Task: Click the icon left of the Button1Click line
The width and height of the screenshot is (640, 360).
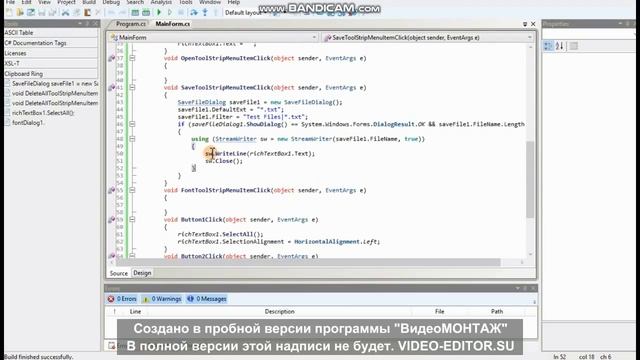Action: click(111, 220)
